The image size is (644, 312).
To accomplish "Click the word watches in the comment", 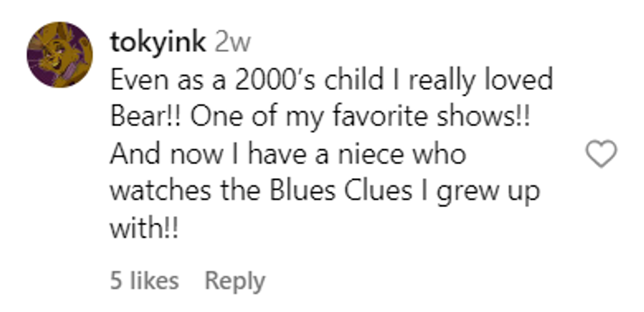I will point(156,192).
